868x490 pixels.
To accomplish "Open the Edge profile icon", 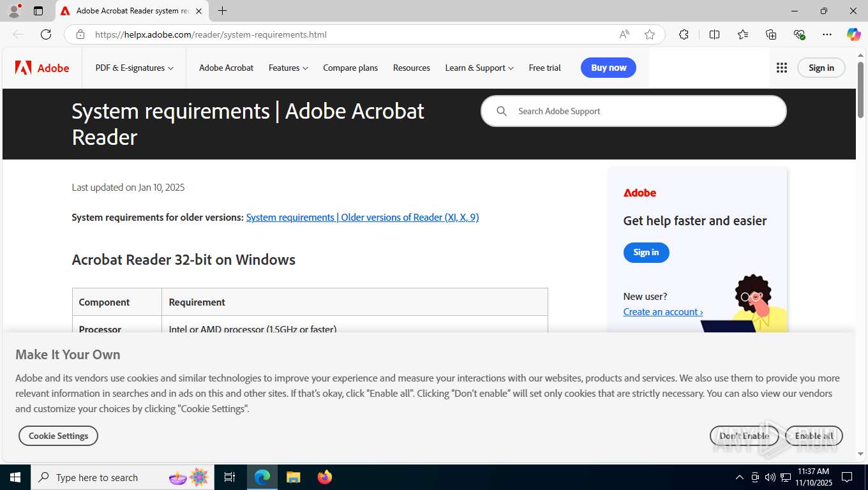I will point(14,10).
